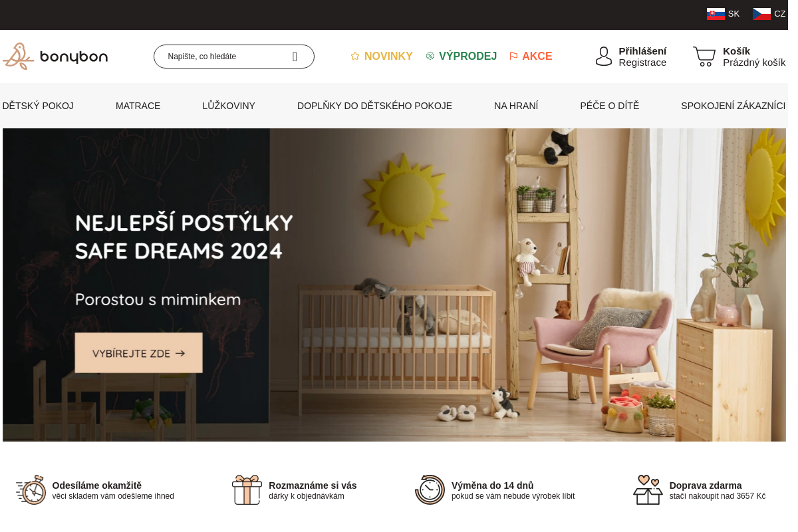Open the shopping cart icon

(704, 57)
